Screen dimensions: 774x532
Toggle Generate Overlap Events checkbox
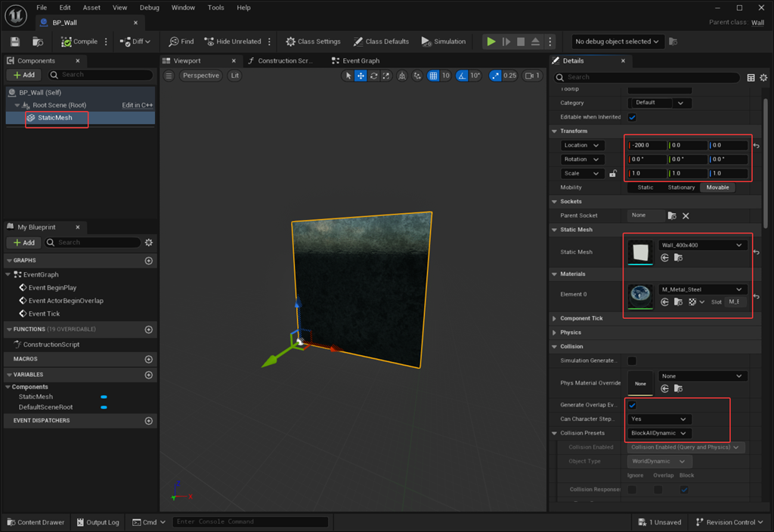[632, 405]
